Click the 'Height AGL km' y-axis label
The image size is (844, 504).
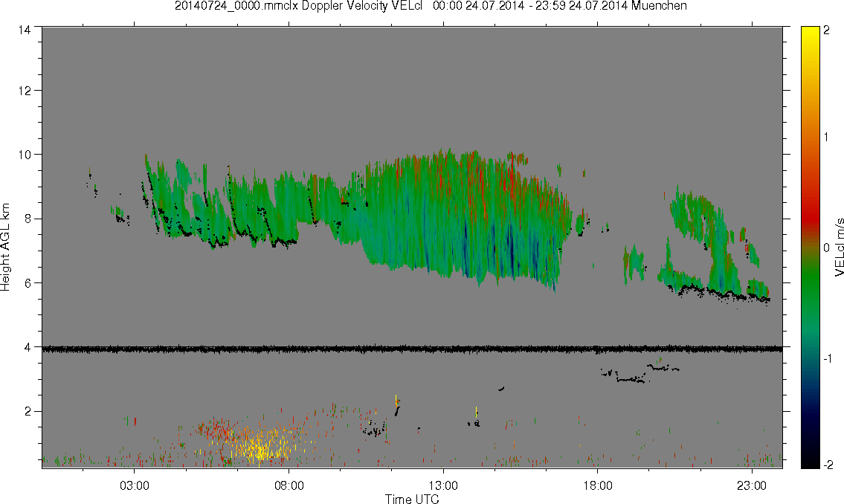5,248
